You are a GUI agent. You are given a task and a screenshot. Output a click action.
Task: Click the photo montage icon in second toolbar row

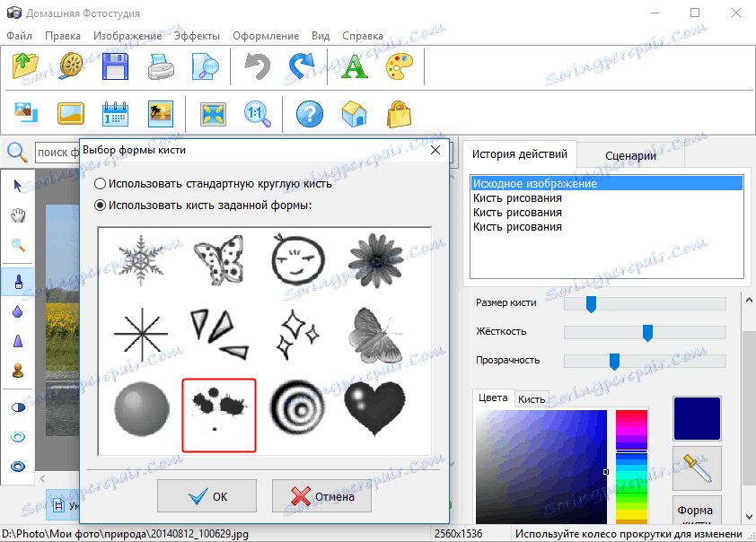(x=25, y=114)
